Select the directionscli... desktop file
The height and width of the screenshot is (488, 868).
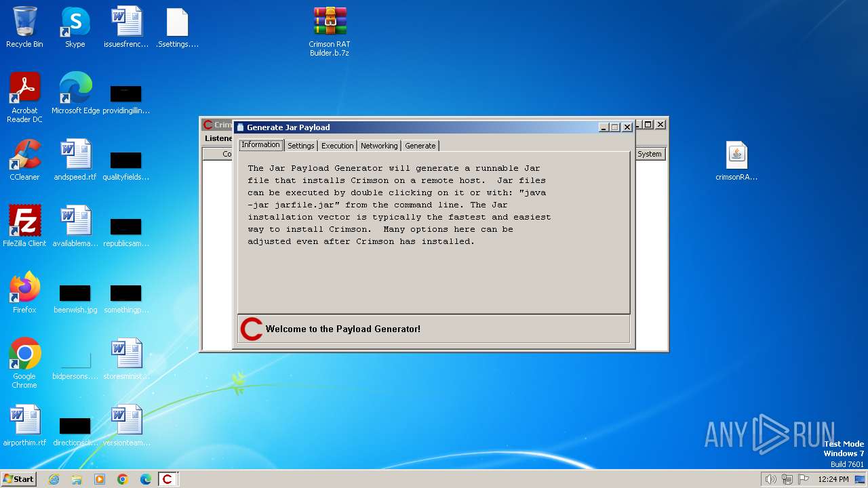[75, 431]
